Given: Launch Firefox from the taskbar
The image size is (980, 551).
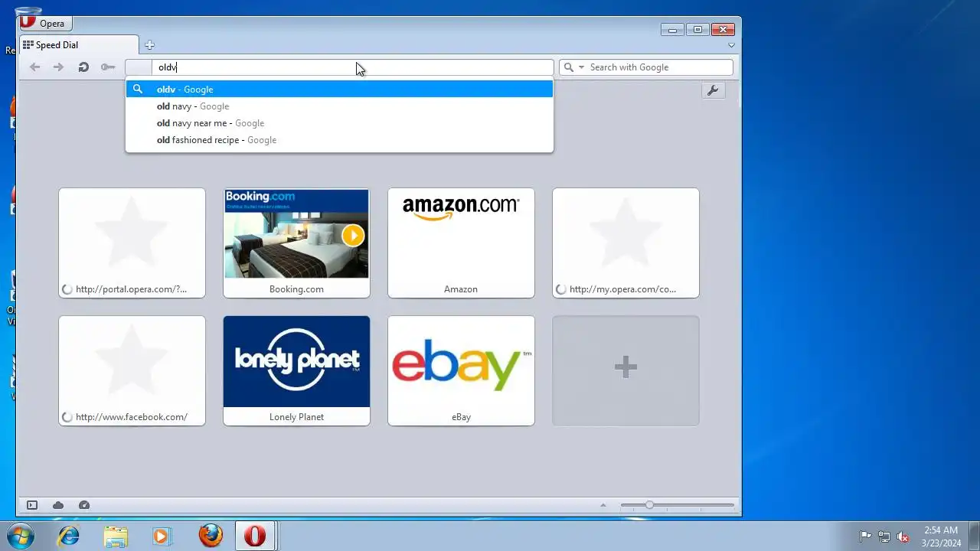Looking at the screenshot, I should (x=211, y=536).
